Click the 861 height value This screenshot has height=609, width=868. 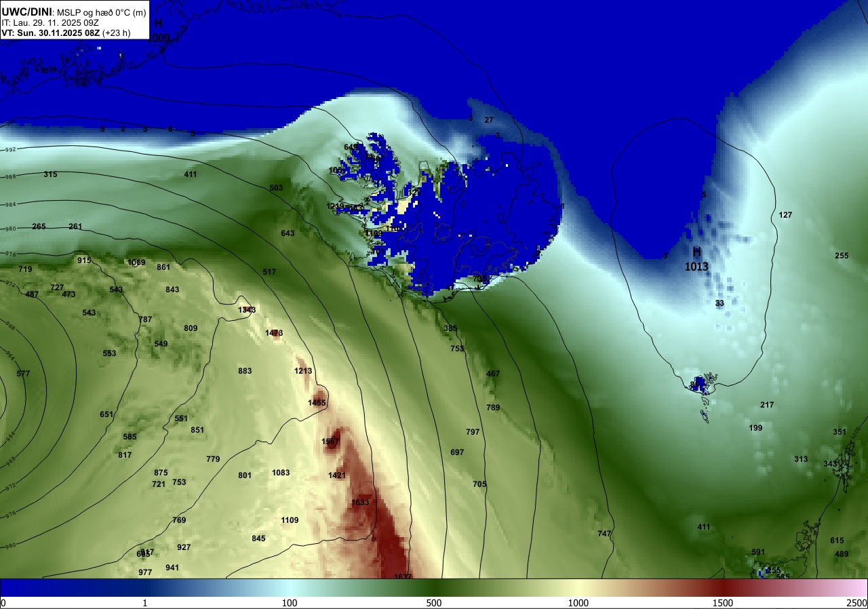click(x=163, y=267)
